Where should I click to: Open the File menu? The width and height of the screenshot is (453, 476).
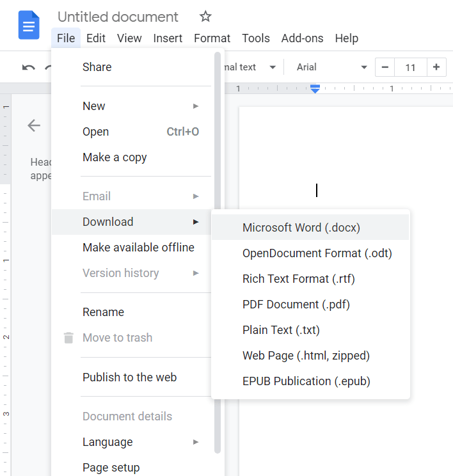pyautogui.click(x=66, y=38)
